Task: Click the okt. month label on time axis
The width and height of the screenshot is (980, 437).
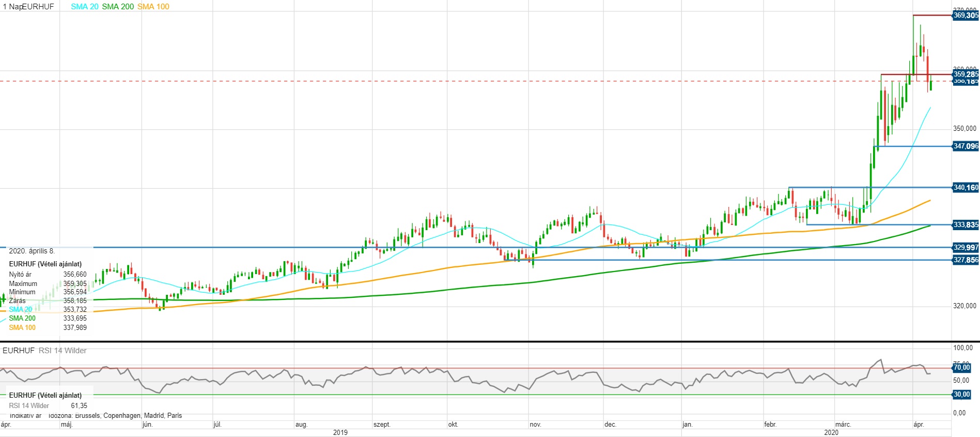Action: click(x=453, y=425)
